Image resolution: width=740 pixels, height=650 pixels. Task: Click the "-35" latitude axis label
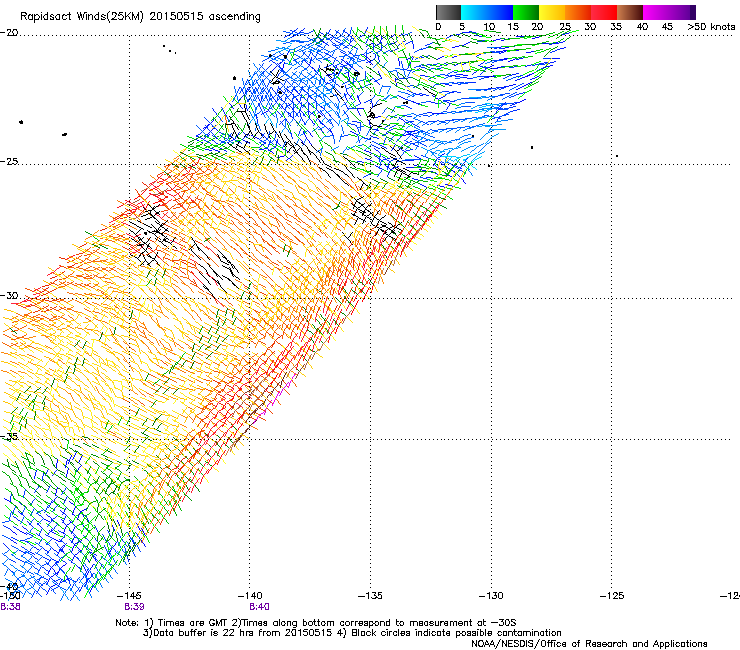click(x=9, y=436)
